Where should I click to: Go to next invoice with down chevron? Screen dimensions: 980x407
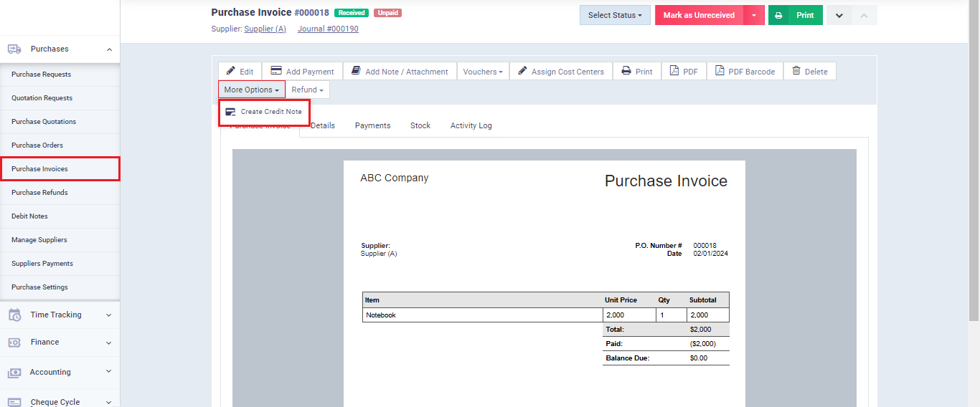click(x=839, y=15)
